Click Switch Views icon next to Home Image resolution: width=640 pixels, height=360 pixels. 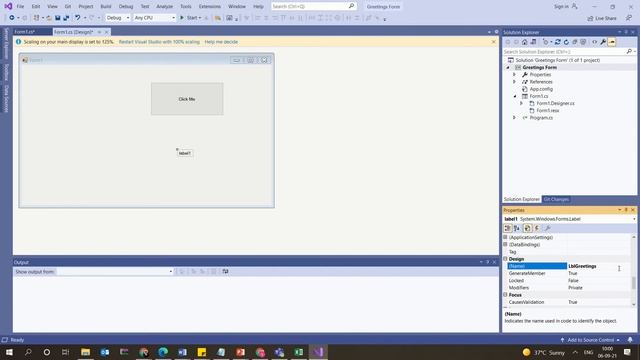click(533, 42)
